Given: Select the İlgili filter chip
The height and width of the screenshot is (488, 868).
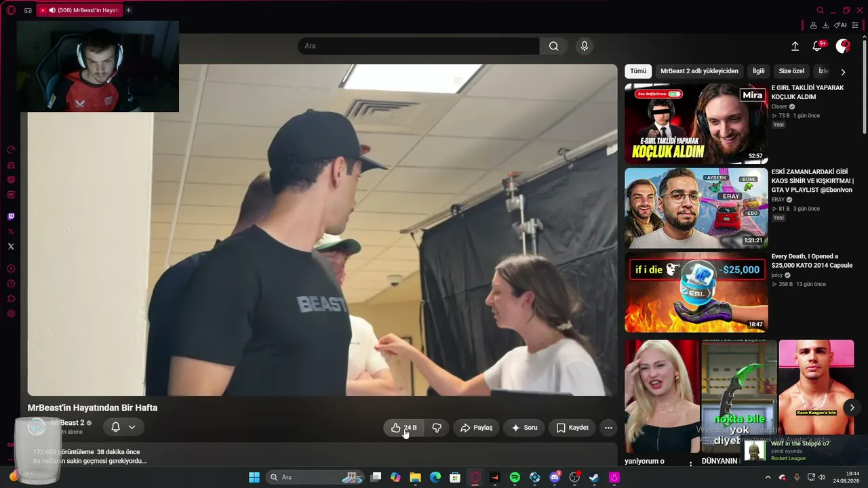Looking at the screenshot, I should pos(758,71).
